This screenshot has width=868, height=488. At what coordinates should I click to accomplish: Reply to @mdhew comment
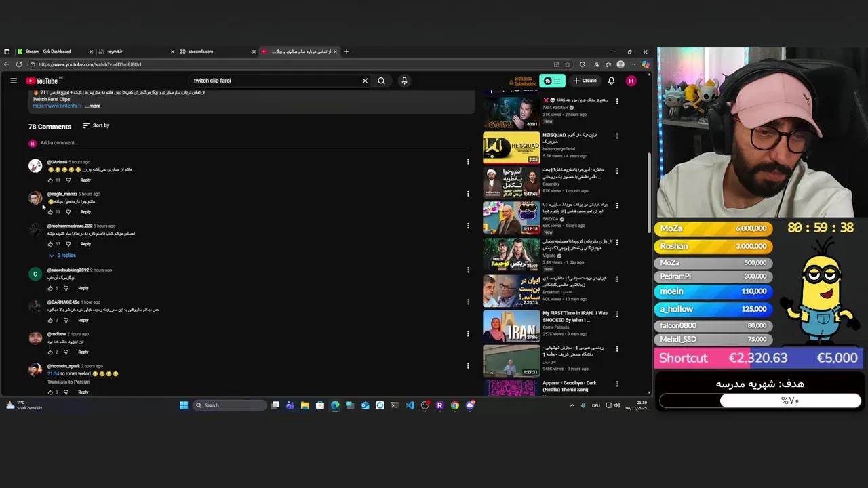click(83, 352)
